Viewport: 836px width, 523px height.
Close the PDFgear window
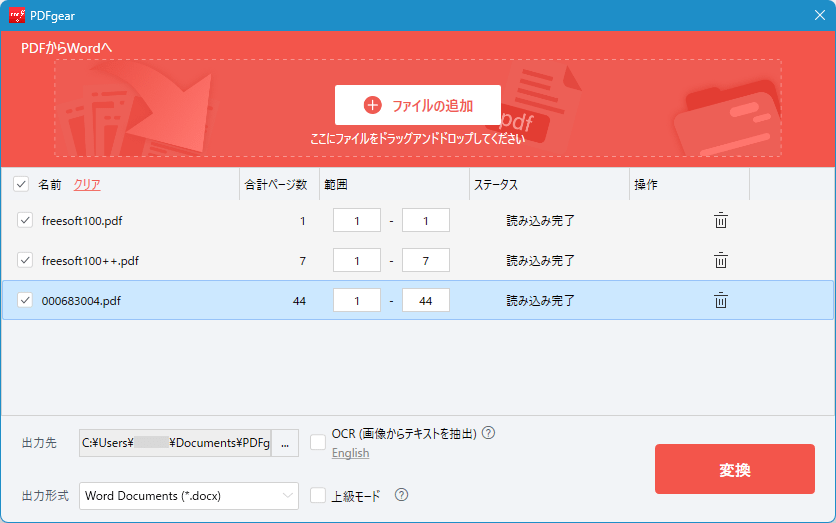tap(819, 15)
